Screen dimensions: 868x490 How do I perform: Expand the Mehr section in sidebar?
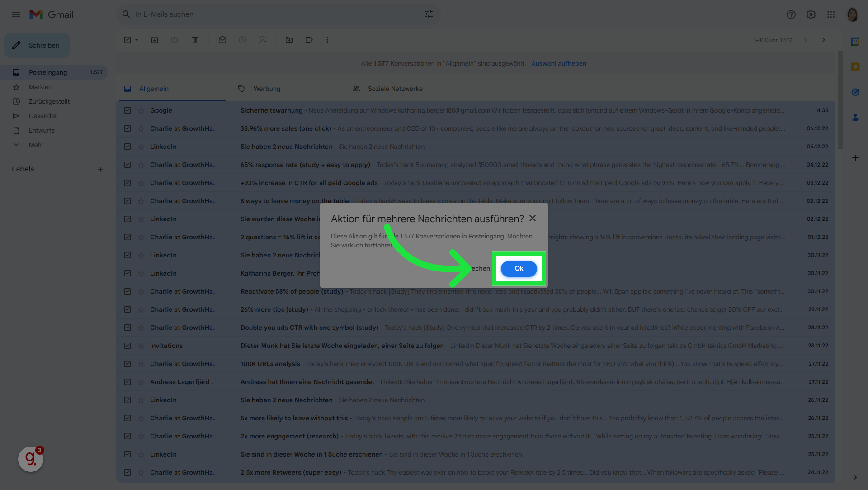[36, 145]
